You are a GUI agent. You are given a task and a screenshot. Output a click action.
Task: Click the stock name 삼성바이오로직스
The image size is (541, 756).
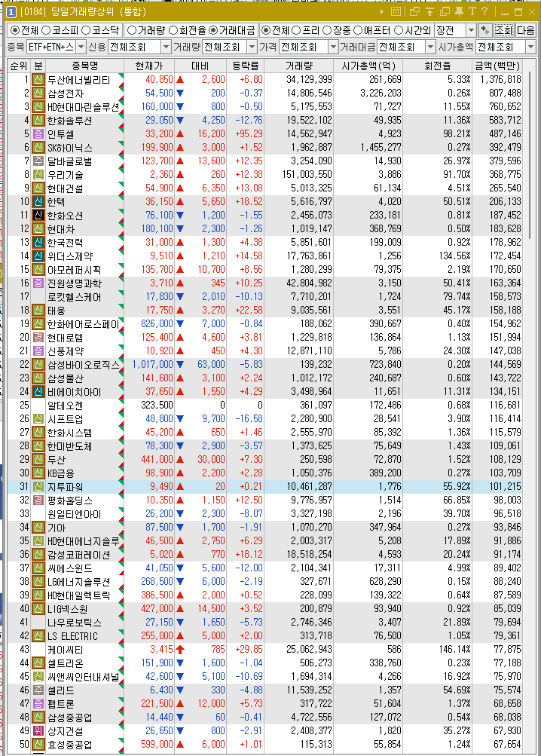pos(83,365)
